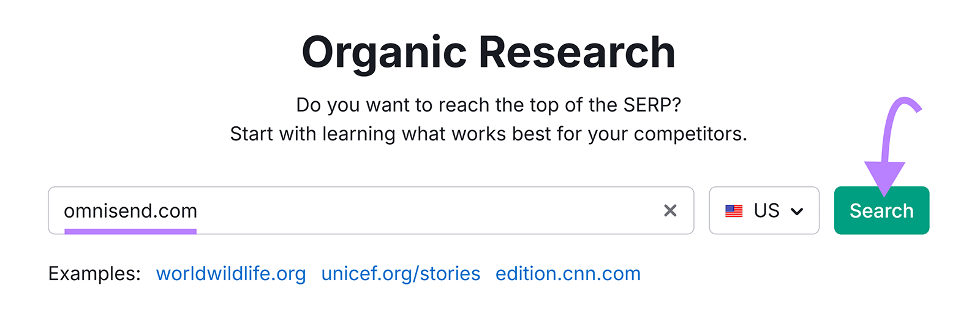The image size is (980, 320).
Task: Clear the domain input with the X icon
Action: [670, 211]
